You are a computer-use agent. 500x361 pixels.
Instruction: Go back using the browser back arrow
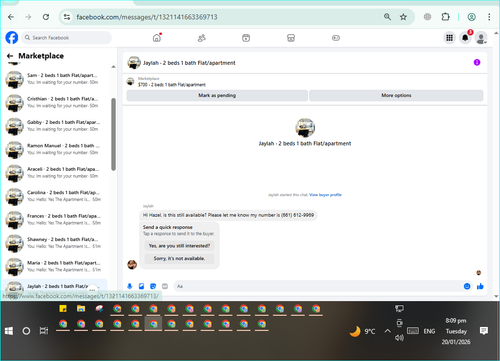coord(11,17)
